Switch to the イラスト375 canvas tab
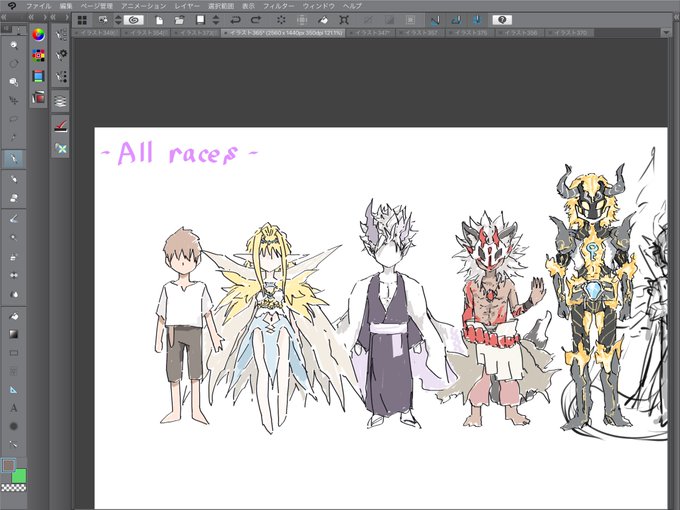The height and width of the screenshot is (510, 680). coord(471,33)
